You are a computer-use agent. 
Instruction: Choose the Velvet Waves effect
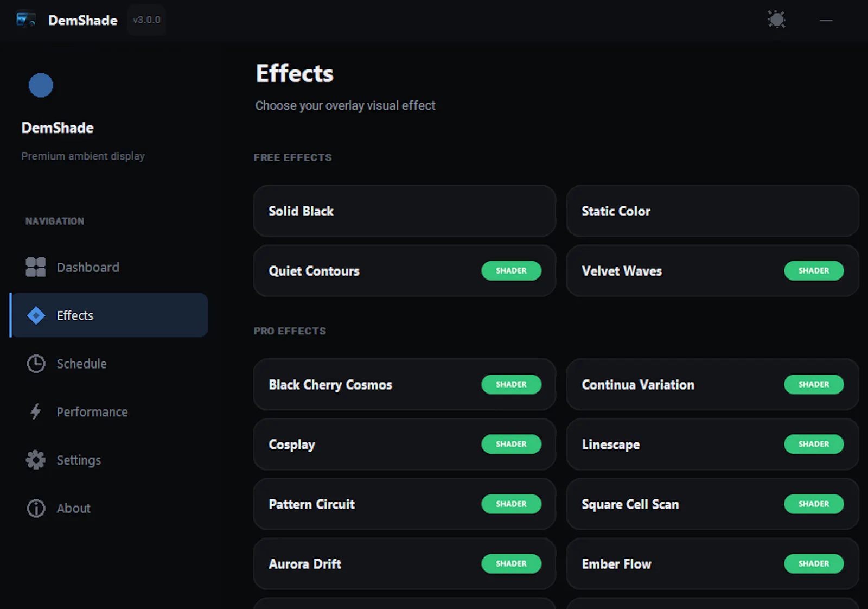(712, 271)
